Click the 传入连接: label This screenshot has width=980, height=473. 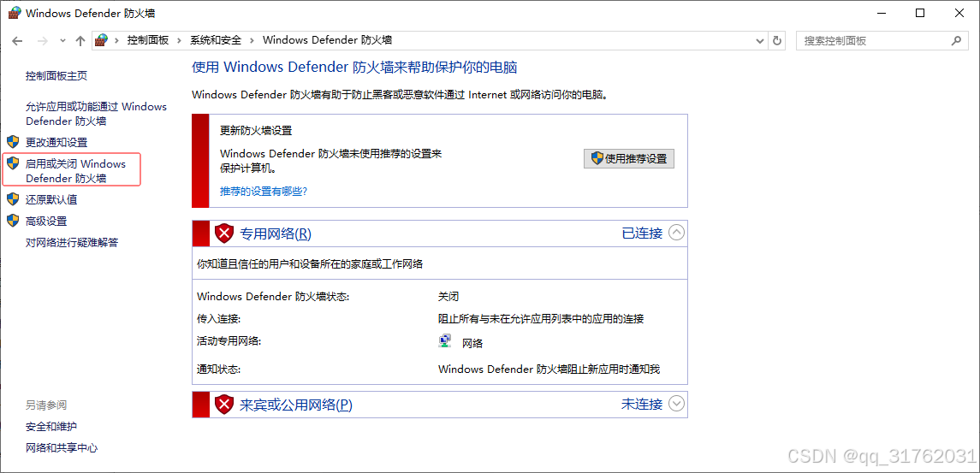[219, 319]
